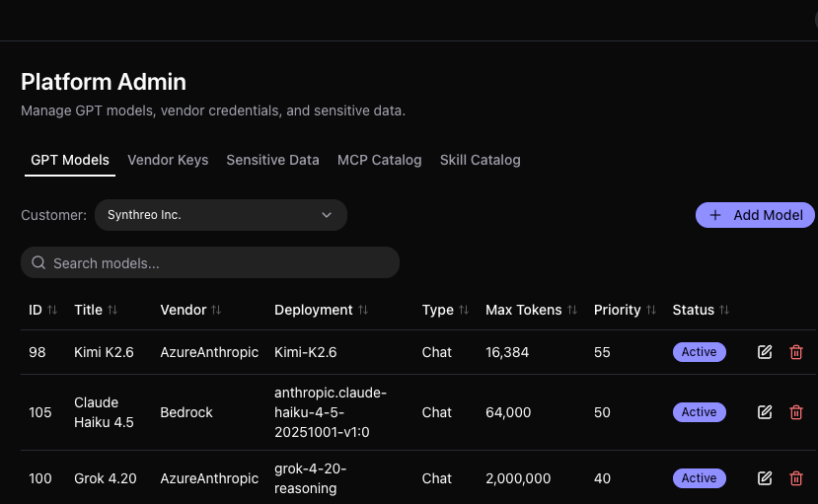
Task: Click the Add Model button
Action: (755, 215)
